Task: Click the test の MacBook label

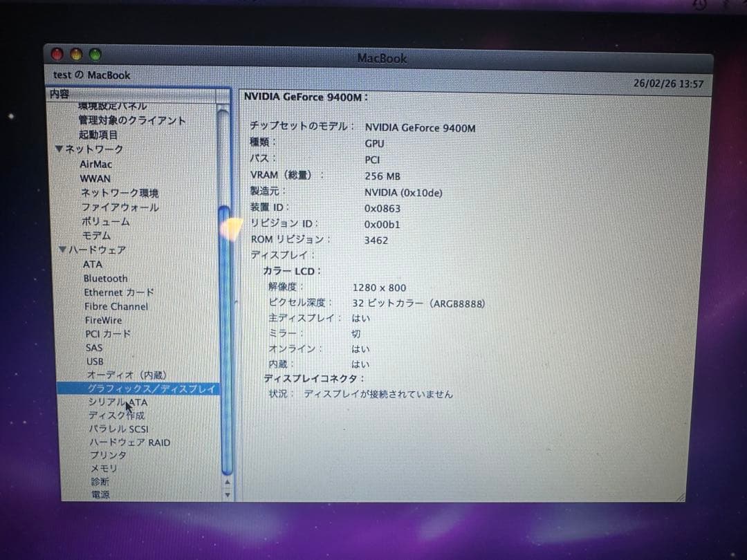Action: [91, 75]
